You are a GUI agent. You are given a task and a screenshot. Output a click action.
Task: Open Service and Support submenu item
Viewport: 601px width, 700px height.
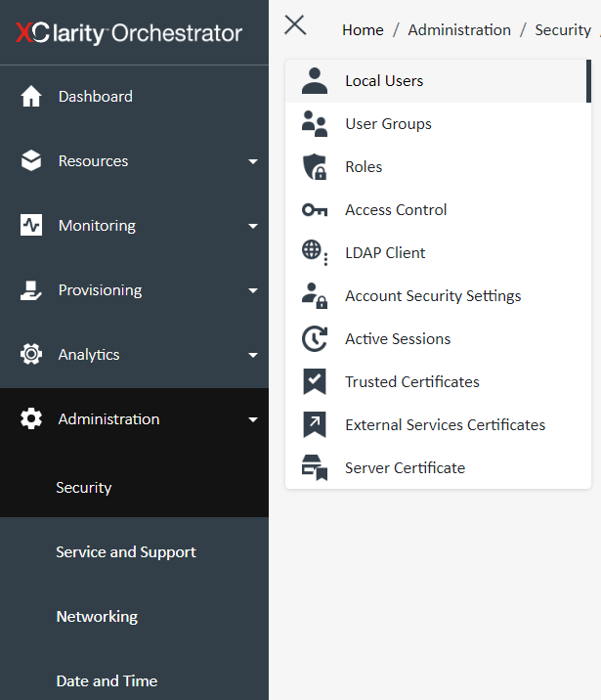pos(126,552)
